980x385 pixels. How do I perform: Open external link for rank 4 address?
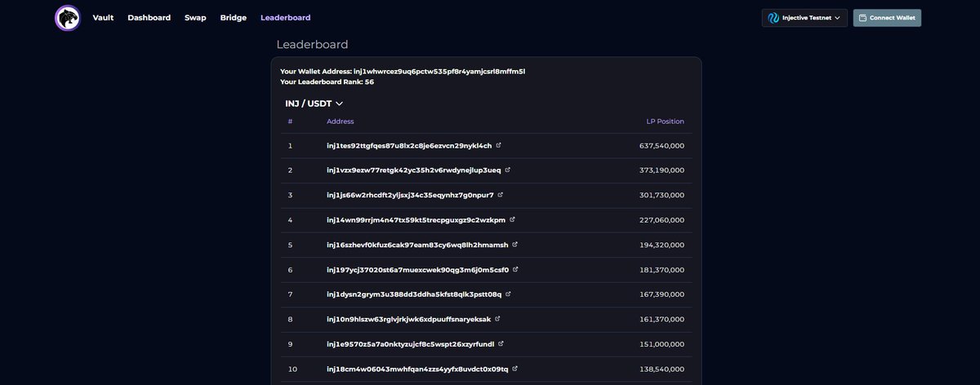[513, 219]
